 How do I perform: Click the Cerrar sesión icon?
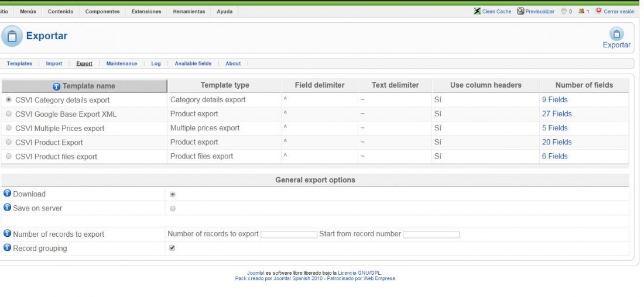(598, 11)
